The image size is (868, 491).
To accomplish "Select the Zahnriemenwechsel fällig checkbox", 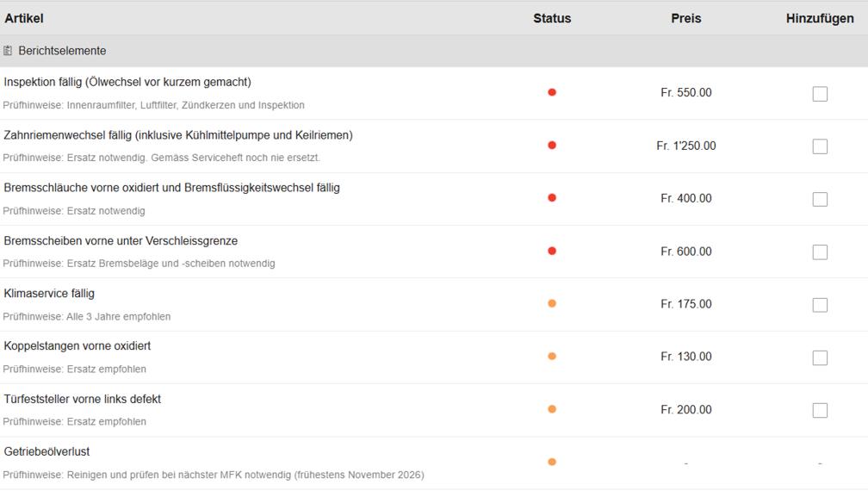I will point(820,146).
